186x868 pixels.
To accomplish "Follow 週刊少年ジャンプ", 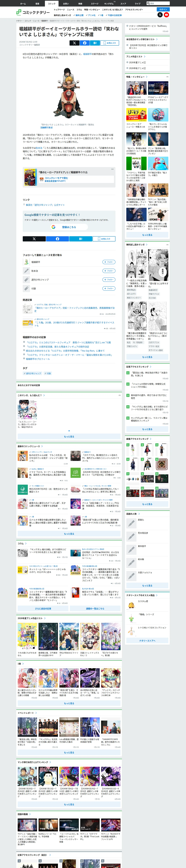I will pyautogui.click(x=109, y=280).
